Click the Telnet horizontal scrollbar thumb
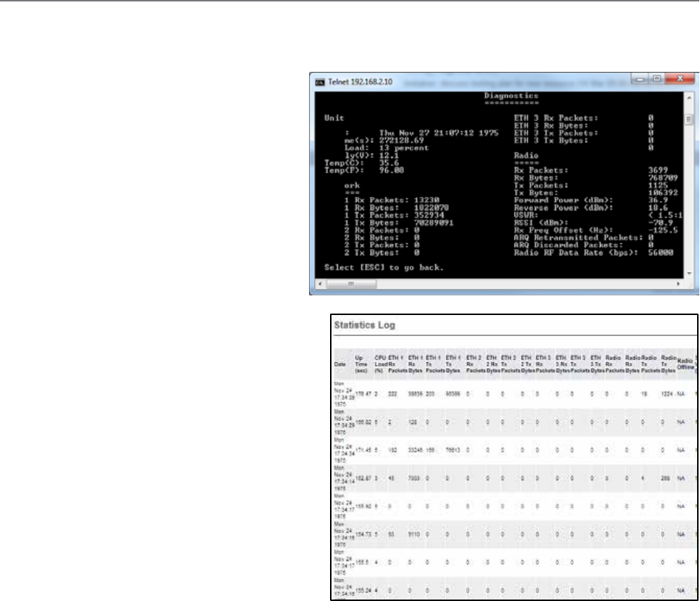The width and height of the screenshot is (700, 601). click(351, 284)
